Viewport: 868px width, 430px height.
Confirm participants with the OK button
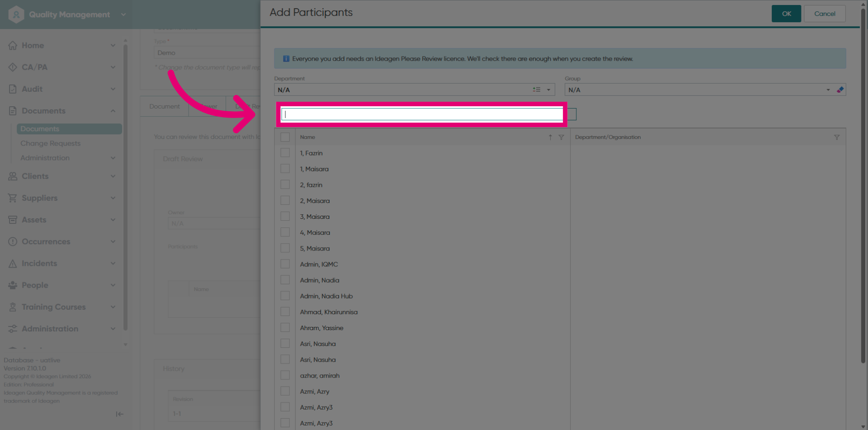[x=786, y=14]
